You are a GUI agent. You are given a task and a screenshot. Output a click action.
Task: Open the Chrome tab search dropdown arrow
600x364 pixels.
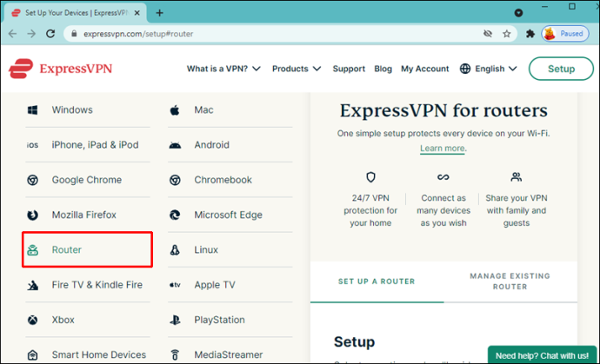click(518, 13)
